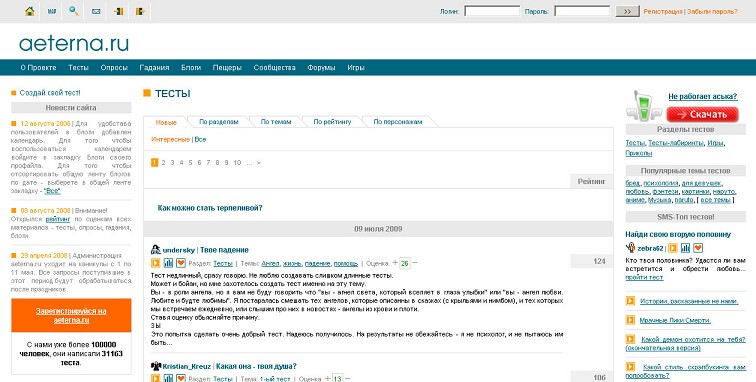
Task: Submit login with '>>' button
Action: pos(627,11)
